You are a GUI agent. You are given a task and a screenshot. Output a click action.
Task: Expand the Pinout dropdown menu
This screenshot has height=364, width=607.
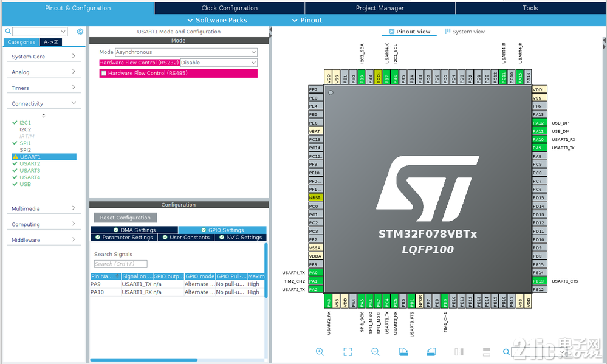pos(307,20)
